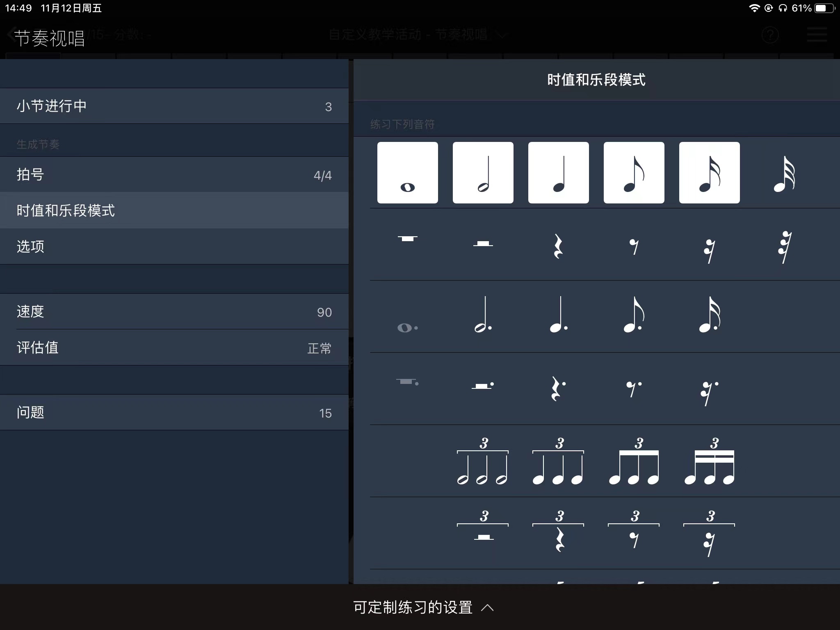Image resolution: width=840 pixels, height=630 pixels.
Task: Tap the 小节进行中 row
Action: point(174,106)
